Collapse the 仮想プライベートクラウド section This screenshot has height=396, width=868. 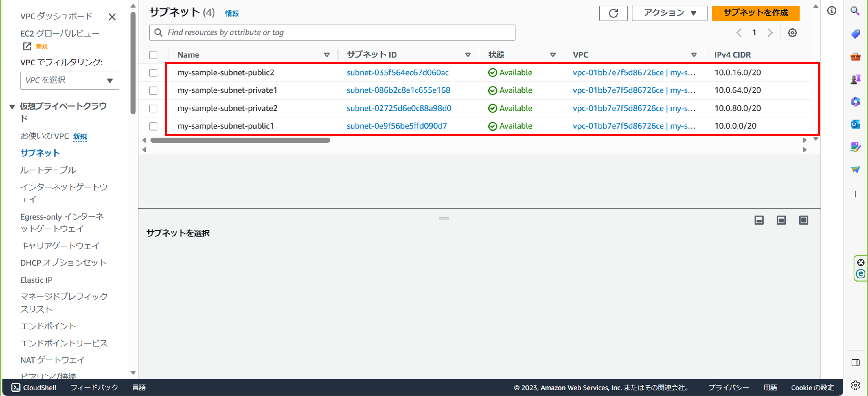point(12,107)
